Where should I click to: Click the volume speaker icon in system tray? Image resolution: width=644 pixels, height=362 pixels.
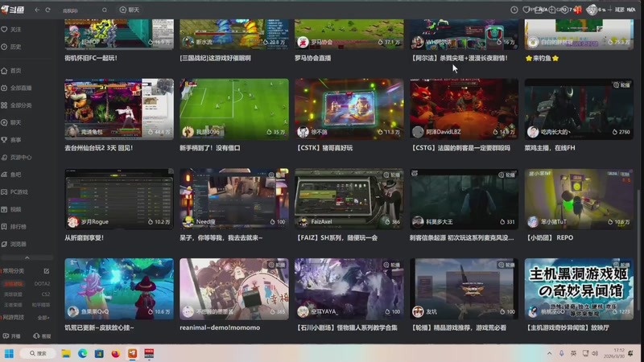(x=595, y=353)
